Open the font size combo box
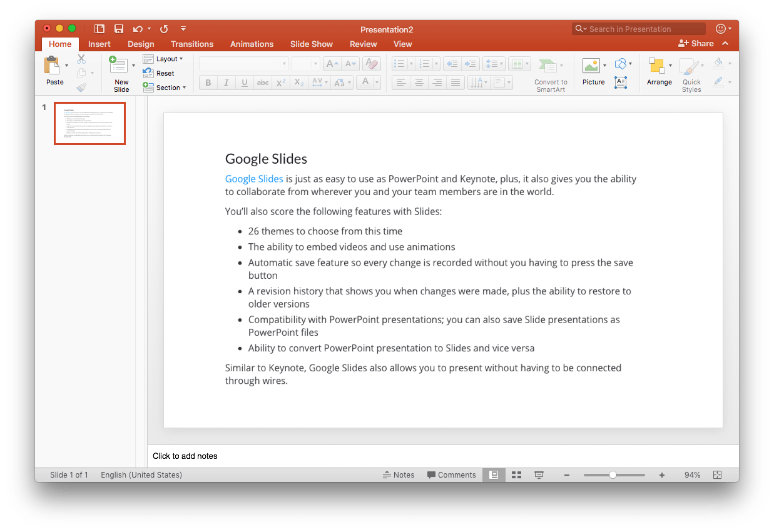The height and width of the screenshot is (532, 774). [x=306, y=64]
